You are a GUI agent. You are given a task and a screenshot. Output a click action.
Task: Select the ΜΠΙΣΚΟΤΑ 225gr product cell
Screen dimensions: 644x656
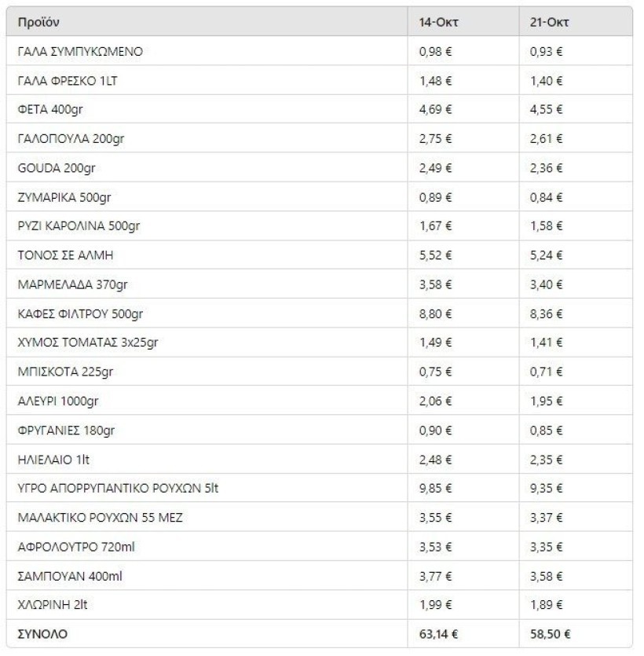[x=61, y=372]
